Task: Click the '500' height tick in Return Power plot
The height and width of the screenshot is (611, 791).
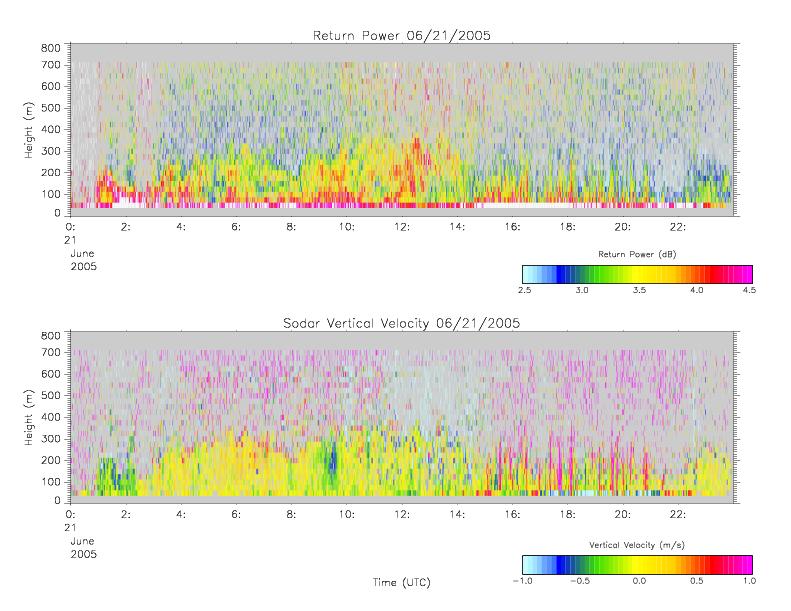Action: [50, 108]
